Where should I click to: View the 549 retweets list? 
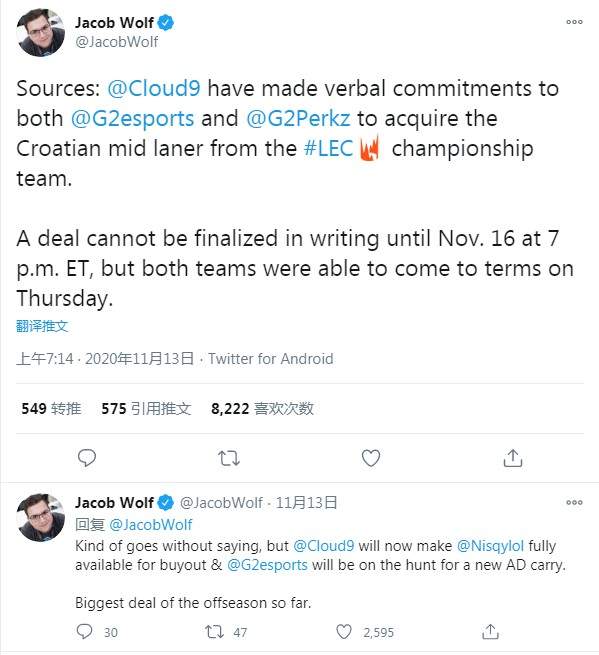click(51, 409)
